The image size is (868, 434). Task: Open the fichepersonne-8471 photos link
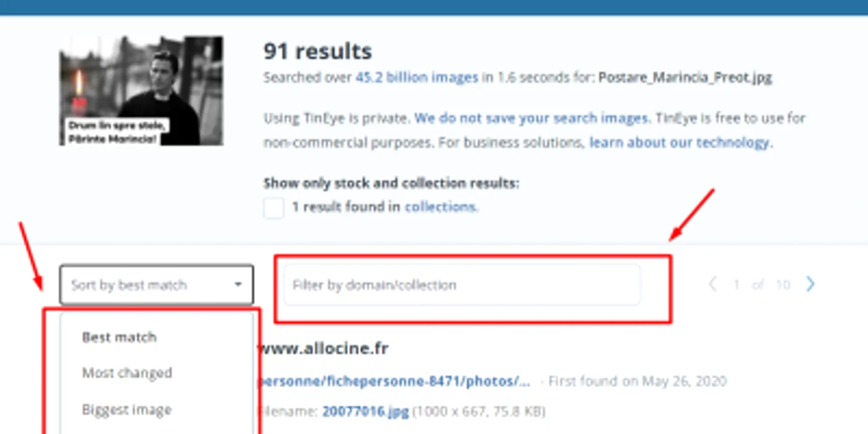pyautogui.click(x=395, y=381)
